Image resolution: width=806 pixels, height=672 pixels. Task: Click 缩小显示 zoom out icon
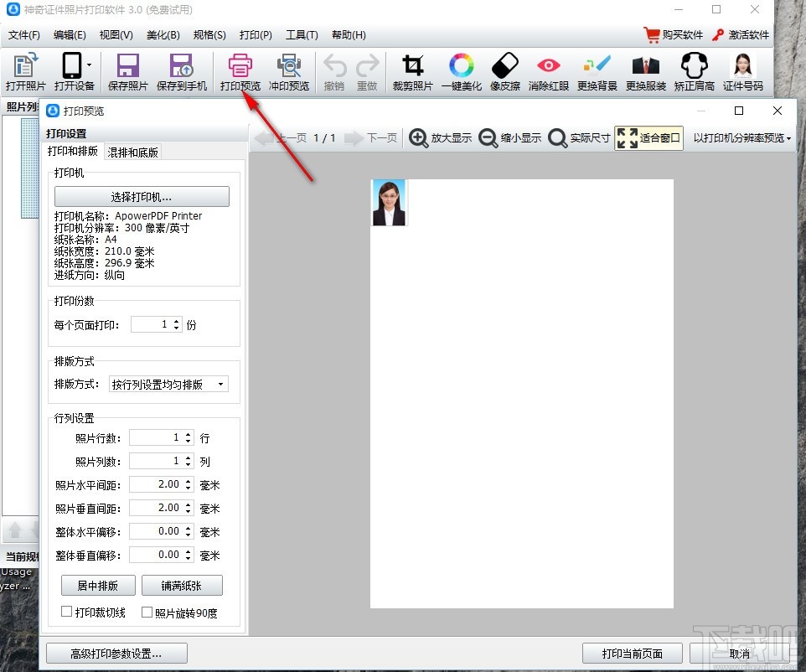[509, 137]
